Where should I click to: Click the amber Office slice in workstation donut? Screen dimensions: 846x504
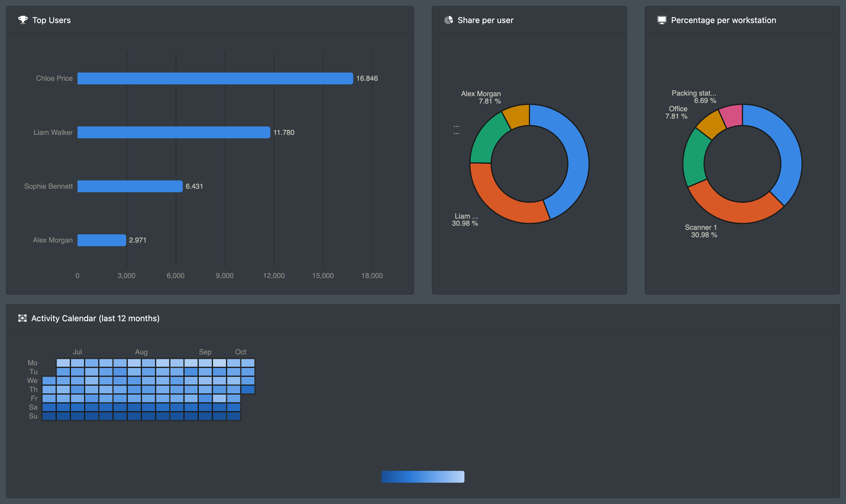711,124
